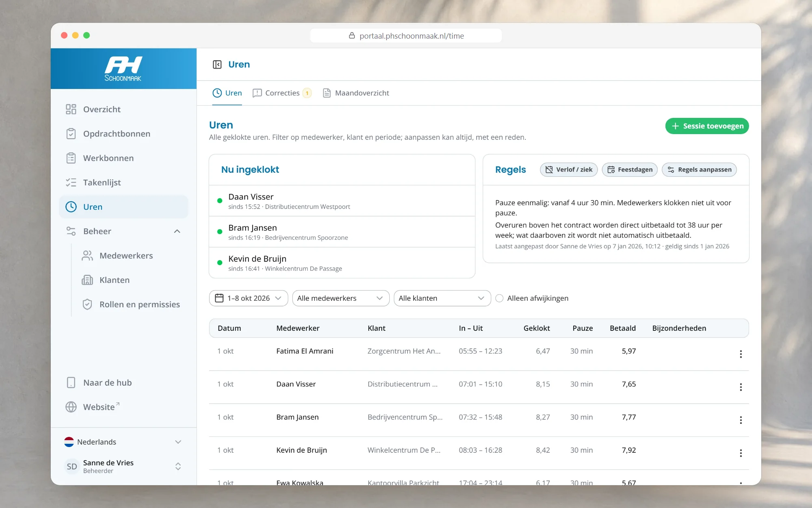Open the Takenlijst sidebar item
The width and height of the screenshot is (812, 508).
pyautogui.click(x=124, y=182)
